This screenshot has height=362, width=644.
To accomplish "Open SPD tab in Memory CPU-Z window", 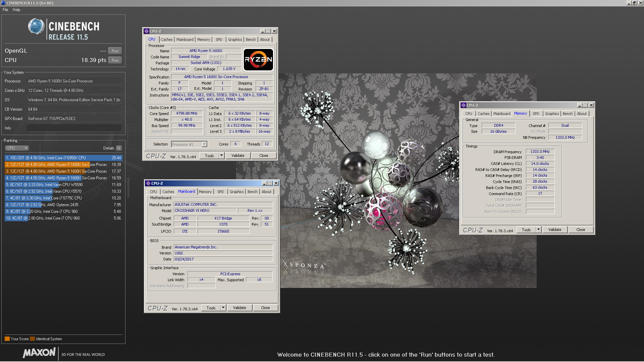I will [536, 114].
